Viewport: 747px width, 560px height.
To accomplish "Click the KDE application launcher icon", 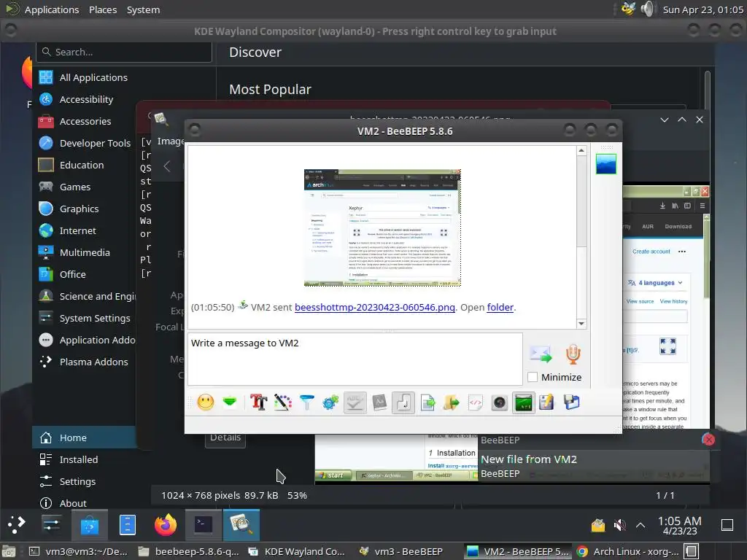I will (x=16, y=525).
